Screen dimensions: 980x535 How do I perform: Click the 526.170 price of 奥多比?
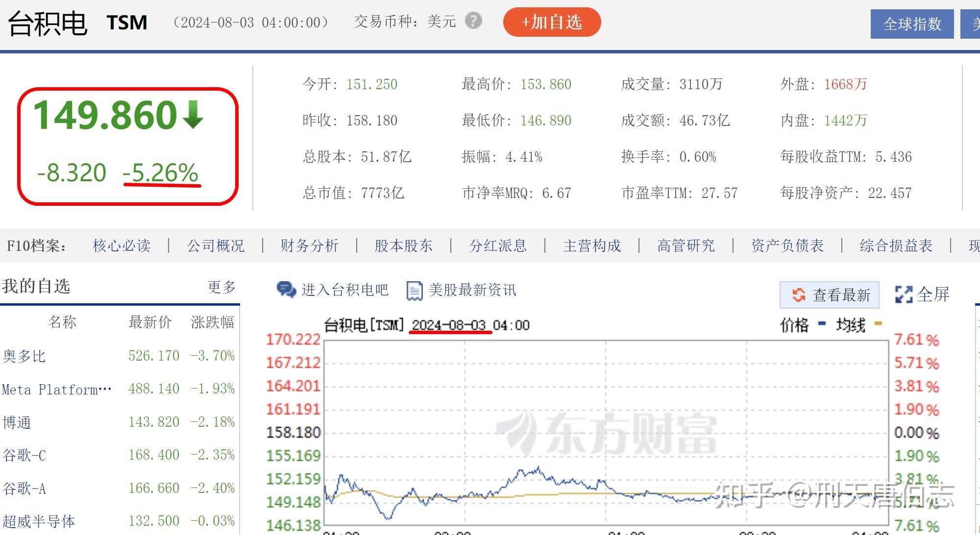click(154, 356)
